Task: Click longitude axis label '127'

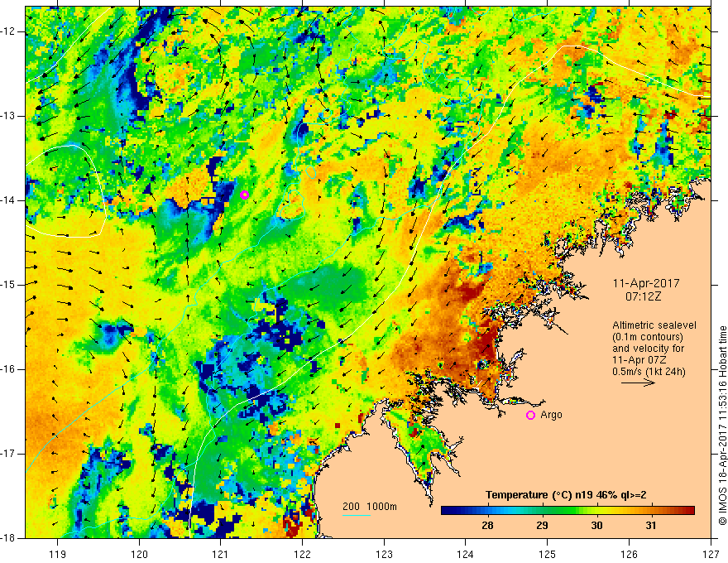Action: pos(711,554)
